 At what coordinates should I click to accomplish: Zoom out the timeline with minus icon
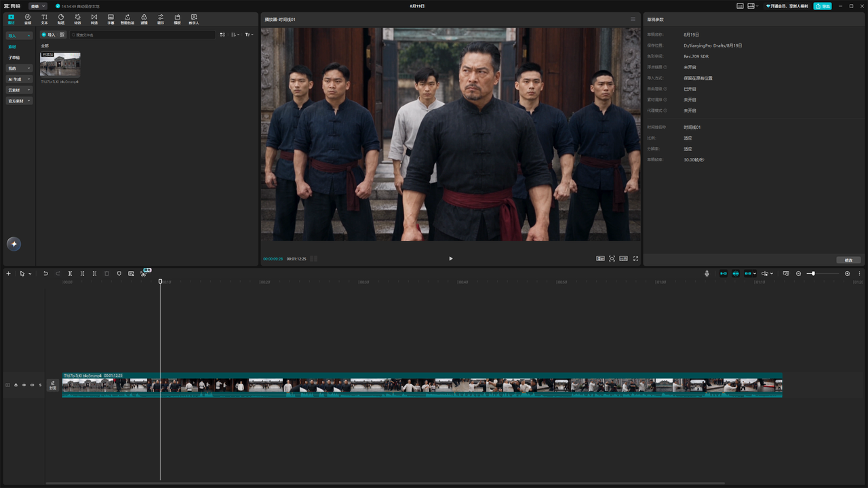tap(798, 273)
